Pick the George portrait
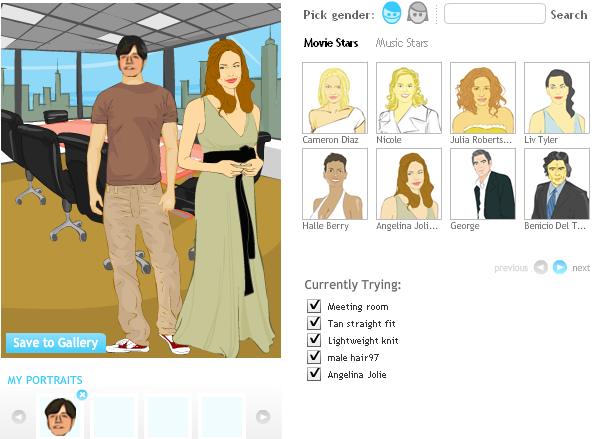 (483, 184)
